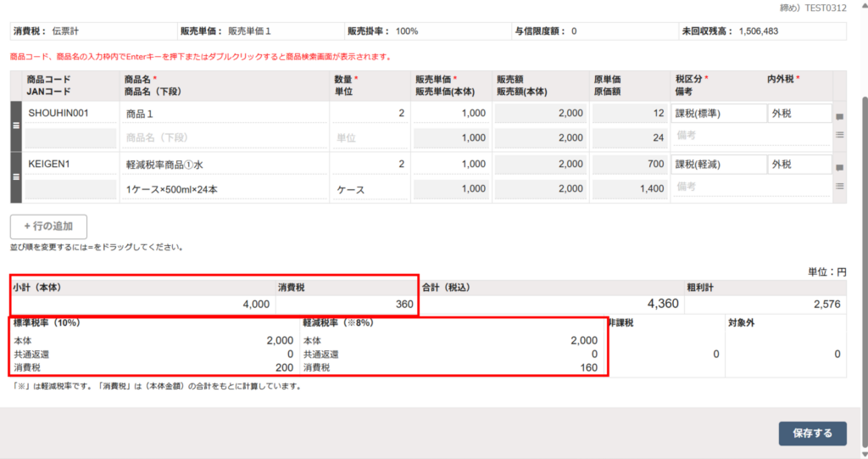Click the empty 単位 unit field in first row
The image size is (868, 459).
coord(369,137)
